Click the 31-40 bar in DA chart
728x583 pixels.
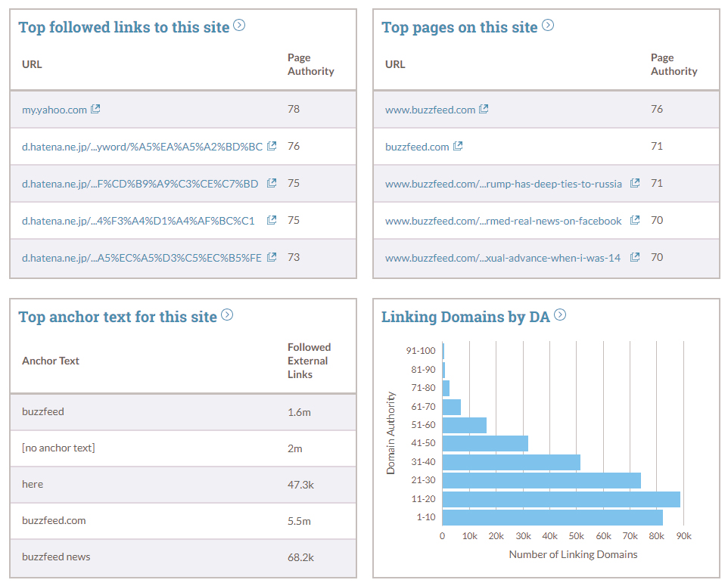pyautogui.click(x=511, y=463)
